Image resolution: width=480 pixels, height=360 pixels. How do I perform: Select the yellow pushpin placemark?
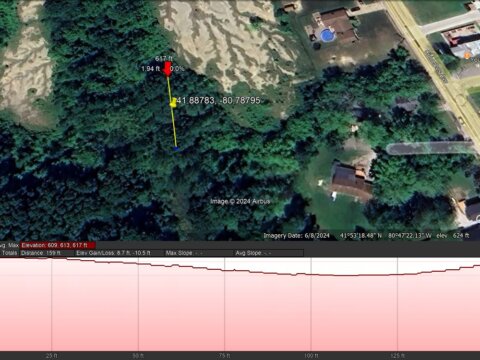point(173,102)
